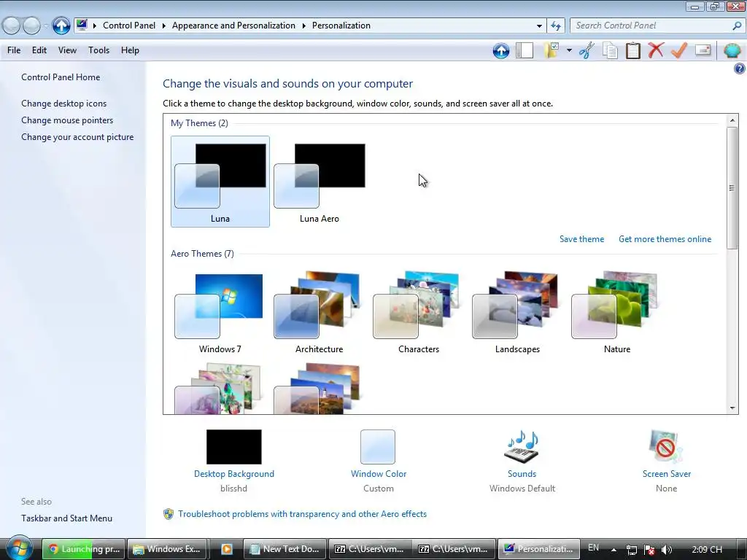
Task: Open the folder options dropdown arrow
Action: pos(569,50)
